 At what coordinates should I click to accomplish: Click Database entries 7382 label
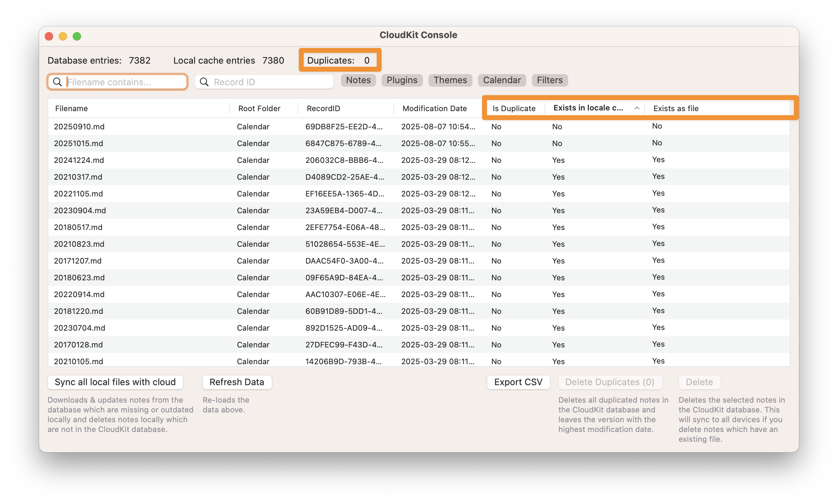coord(99,60)
